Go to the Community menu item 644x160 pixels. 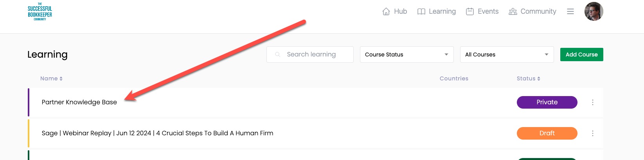538,11
